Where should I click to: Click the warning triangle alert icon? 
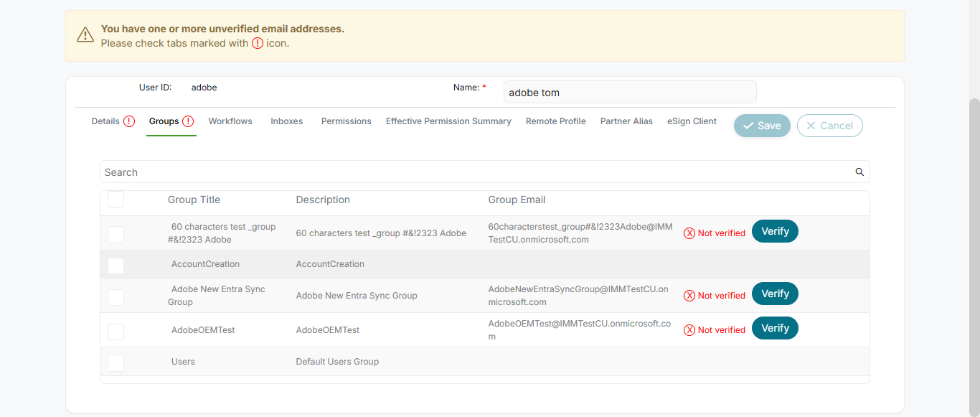[x=85, y=35]
